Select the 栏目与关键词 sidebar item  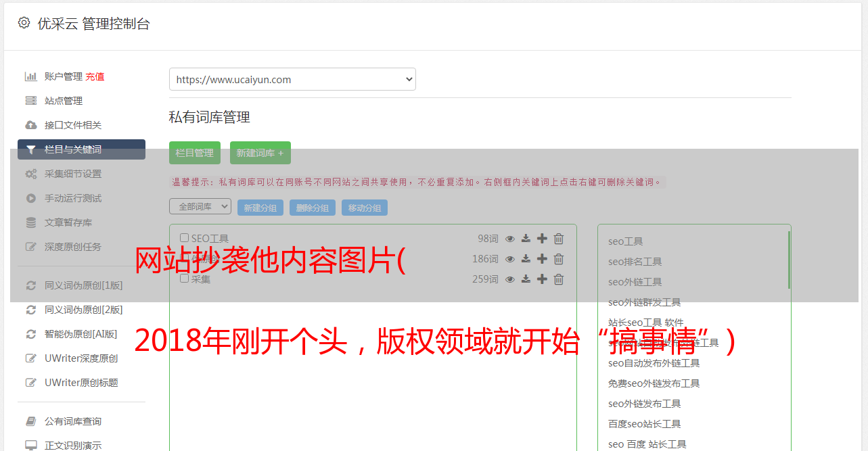[81, 149]
